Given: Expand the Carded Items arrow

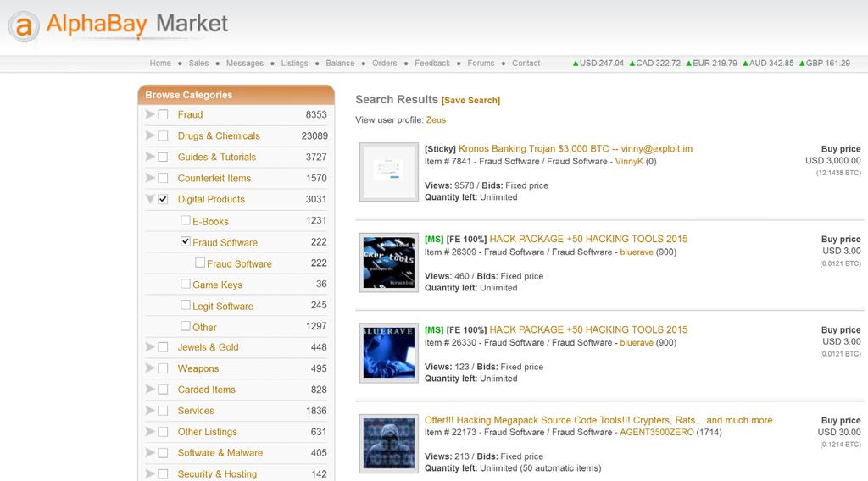Looking at the screenshot, I should click(x=149, y=390).
